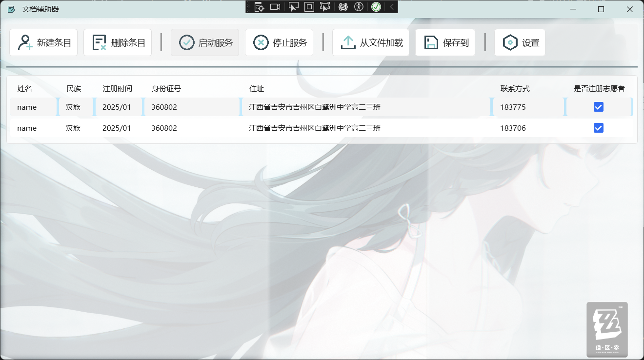Viewport: 644px width, 360px height.
Task: Click the green checkmark hot reload indicator
Action: coord(376,7)
